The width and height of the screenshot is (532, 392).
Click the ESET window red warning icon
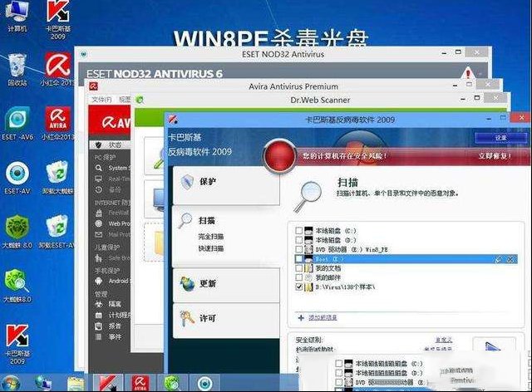[x=468, y=73]
